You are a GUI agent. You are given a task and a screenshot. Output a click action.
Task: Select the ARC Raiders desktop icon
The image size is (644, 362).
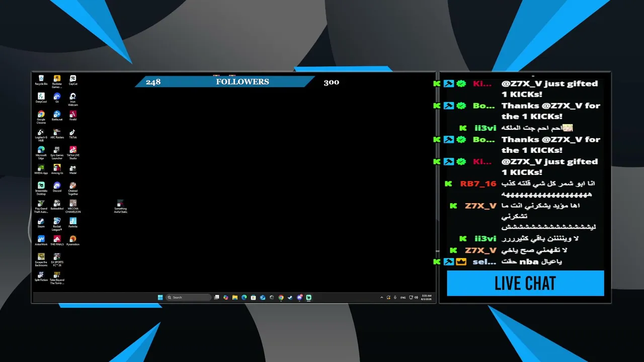click(x=57, y=134)
